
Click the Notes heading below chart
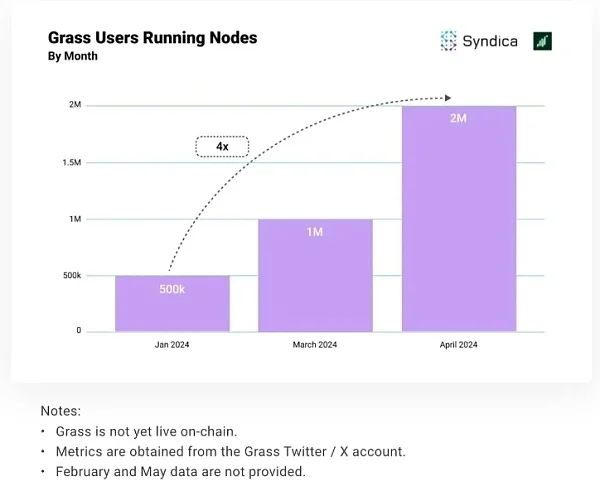61,411
